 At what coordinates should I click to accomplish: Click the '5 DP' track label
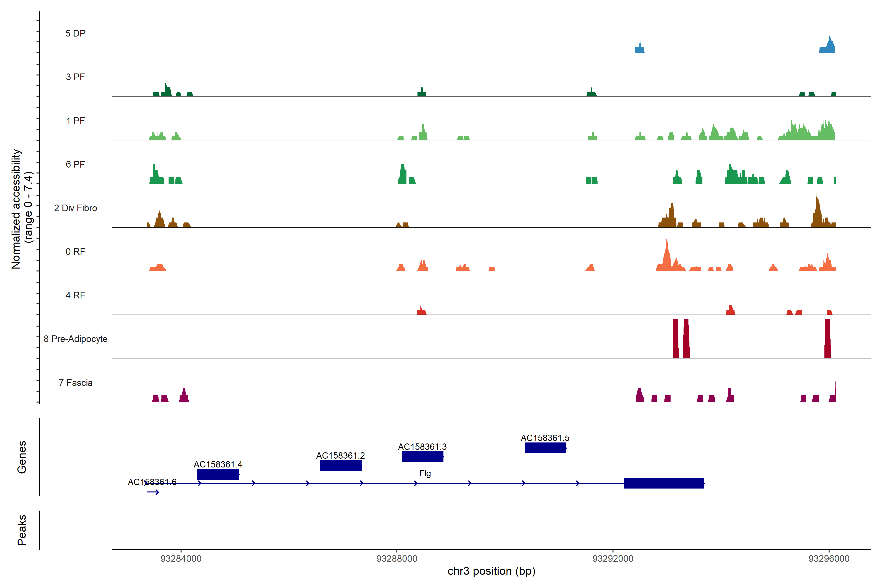point(75,33)
